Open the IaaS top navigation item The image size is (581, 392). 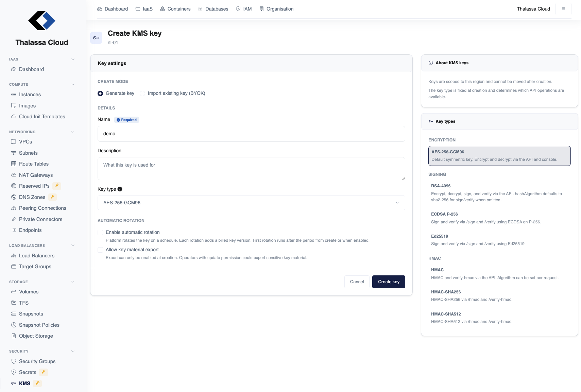(x=144, y=9)
